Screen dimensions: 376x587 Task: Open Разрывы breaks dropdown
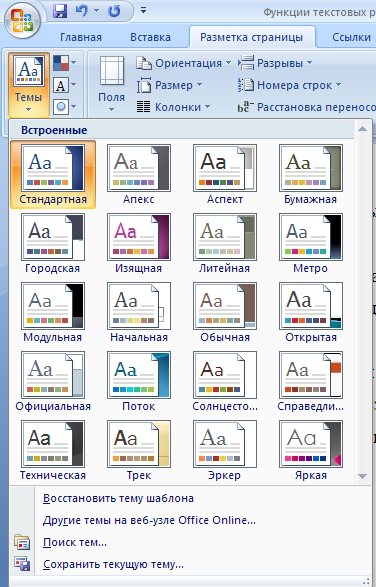coord(275,63)
